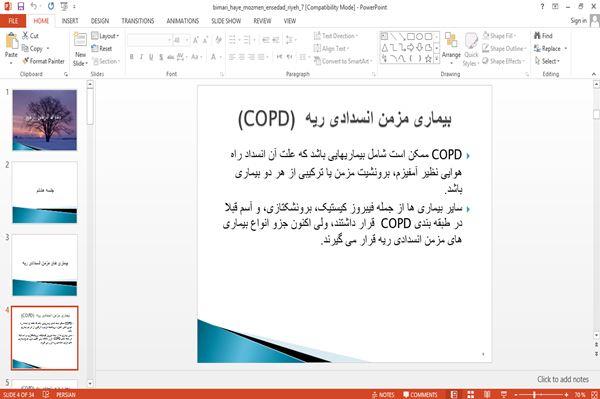This screenshot has width=600, height=399.
Task: Open the Align Text dropdown
Action: coord(331,48)
